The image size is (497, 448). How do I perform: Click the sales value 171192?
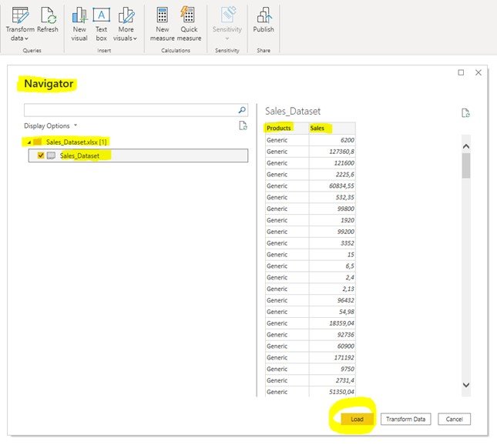[x=344, y=357]
